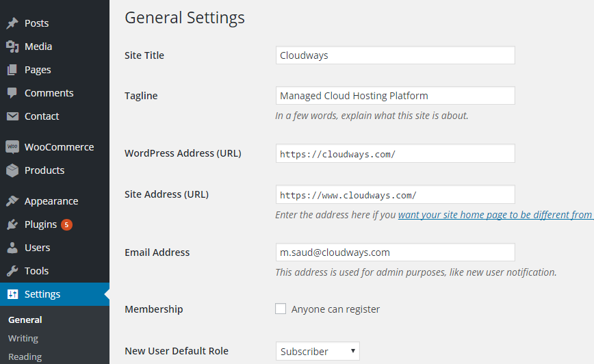The height and width of the screenshot is (364, 594).
Task: Click the site home page different link
Action: [495, 215]
